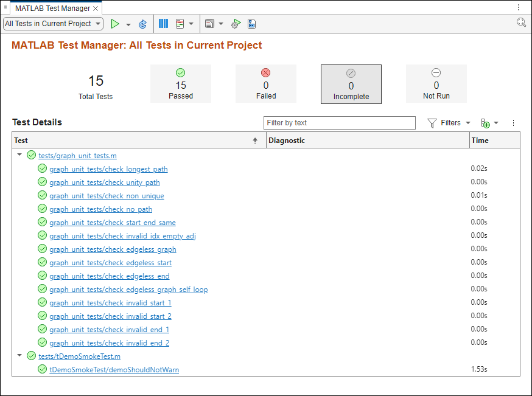Close the MATLAB Test Manager tab
Viewport: 532px width, 396px height.
click(96, 9)
